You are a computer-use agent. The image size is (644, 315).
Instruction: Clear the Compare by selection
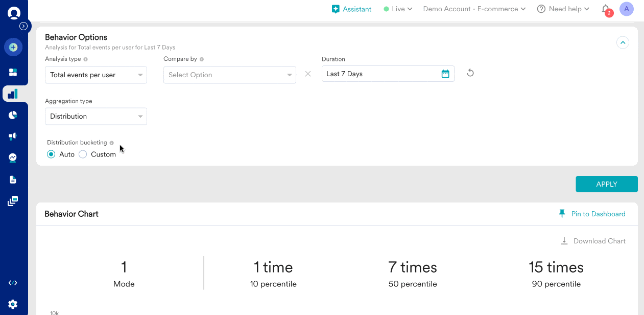308,74
